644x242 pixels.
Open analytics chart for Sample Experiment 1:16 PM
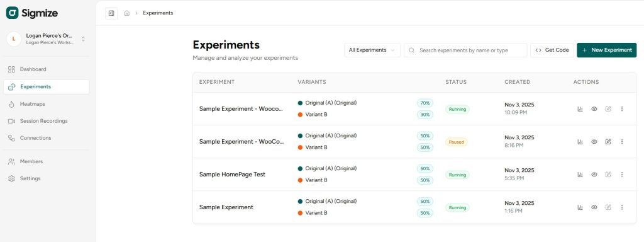click(580, 207)
